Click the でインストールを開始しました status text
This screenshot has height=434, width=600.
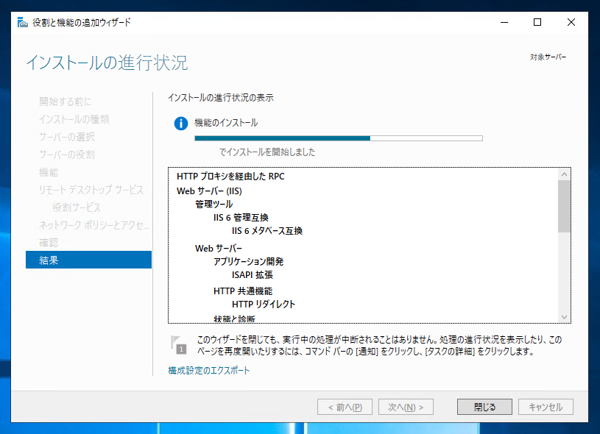(267, 152)
